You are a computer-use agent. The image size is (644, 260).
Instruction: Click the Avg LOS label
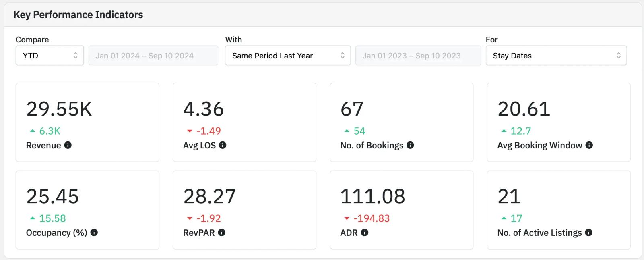[199, 146]
